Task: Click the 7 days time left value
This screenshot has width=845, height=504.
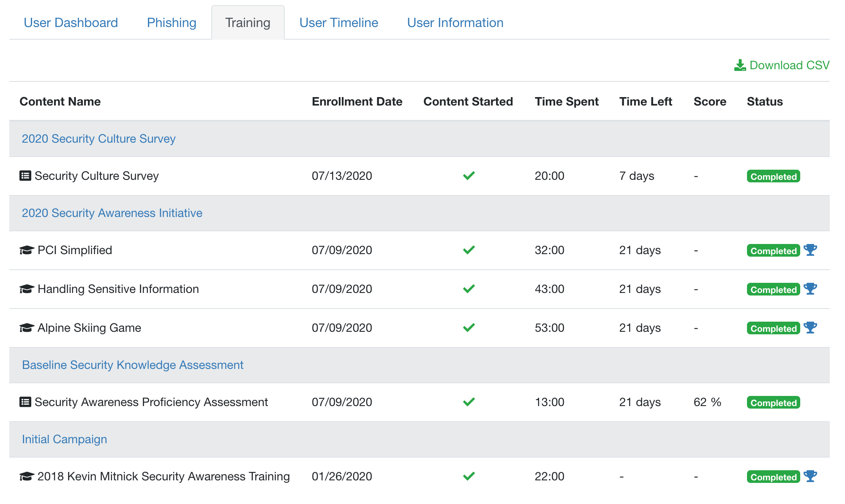Action: (x=637, y=176)
